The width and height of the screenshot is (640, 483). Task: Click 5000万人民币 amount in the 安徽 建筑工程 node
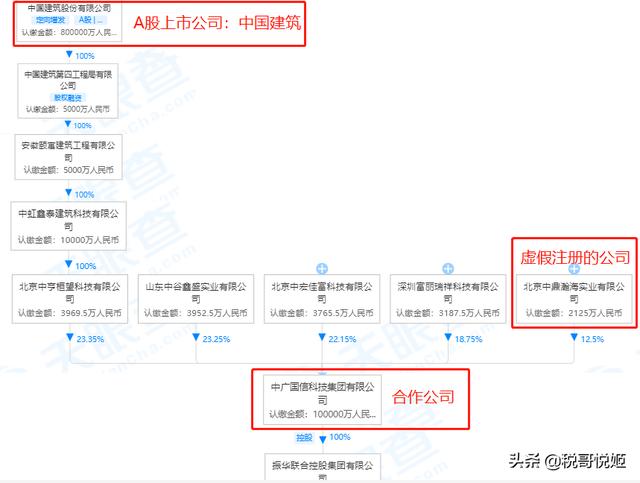(x=88, y=169)
